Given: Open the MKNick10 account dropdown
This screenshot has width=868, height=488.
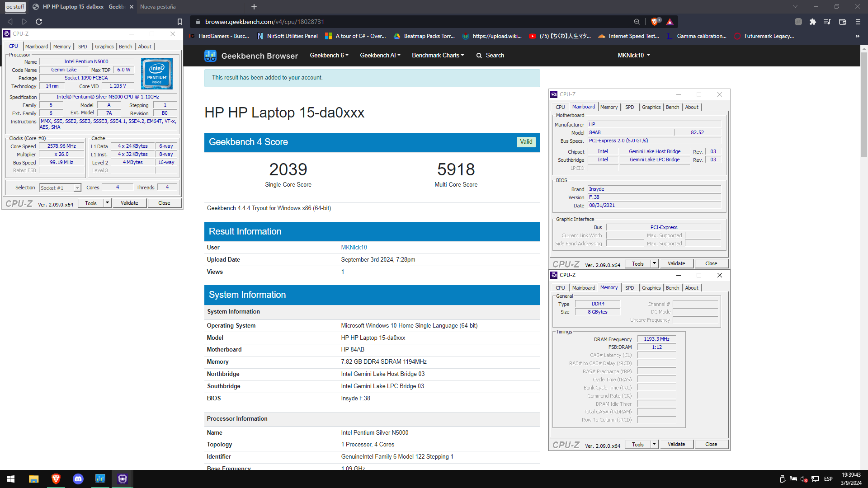Looking at the screenshot, I should pos(634,55).
